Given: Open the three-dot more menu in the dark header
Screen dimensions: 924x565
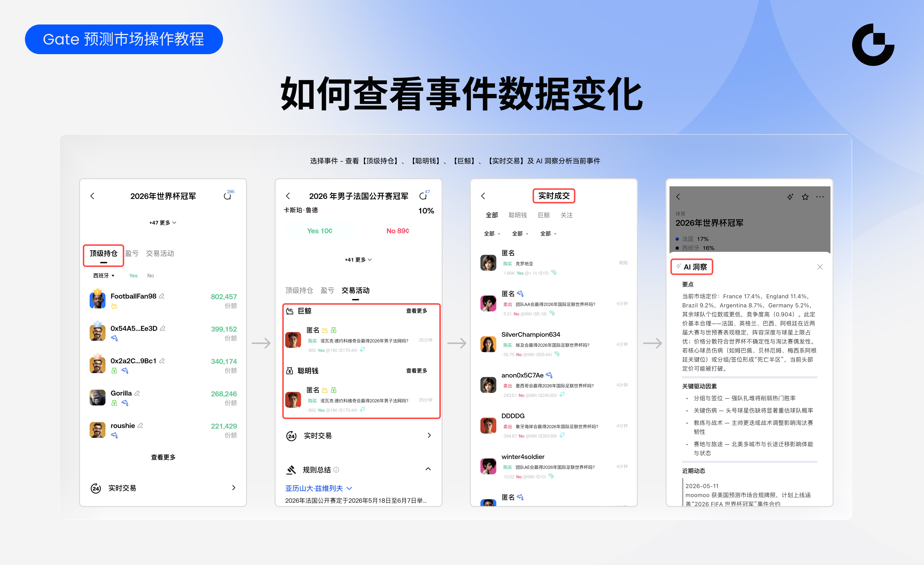Looking at the screenshot, I should coord(820,197).
